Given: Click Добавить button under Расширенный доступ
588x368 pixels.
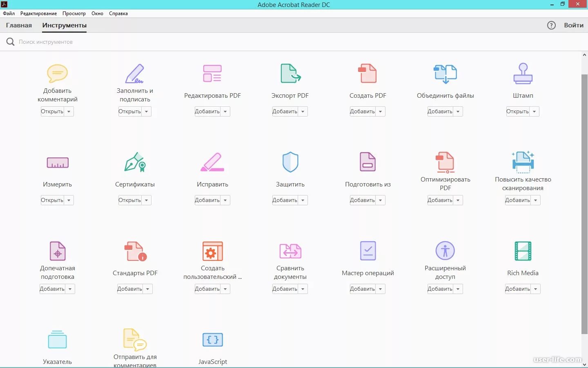Looking at the screenshot, I should (x=440, y=289).
